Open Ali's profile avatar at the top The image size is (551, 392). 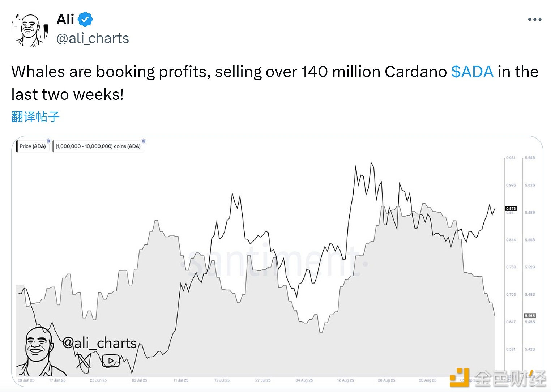click(x=30, y=30)
